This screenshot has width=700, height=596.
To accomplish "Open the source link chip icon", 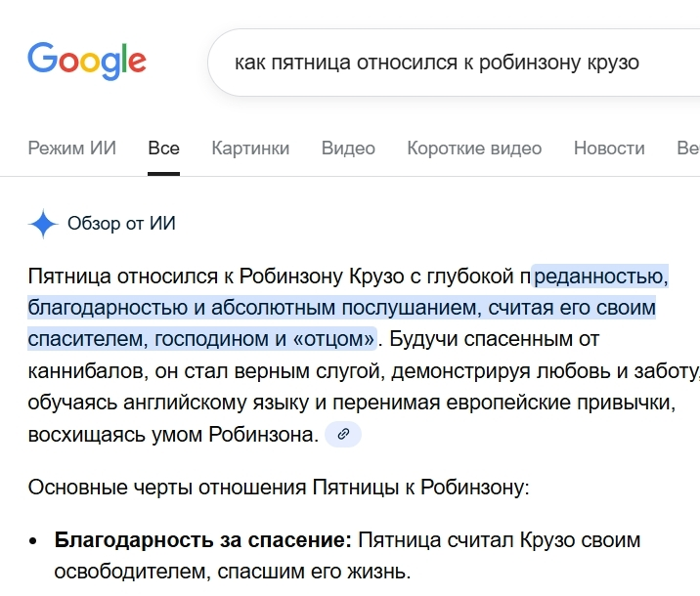I will pos(343,434).
